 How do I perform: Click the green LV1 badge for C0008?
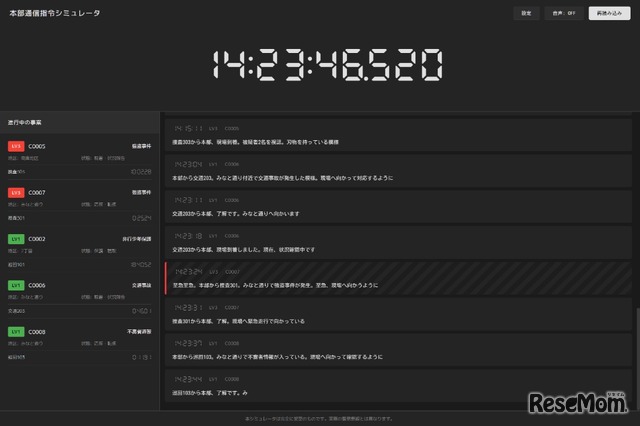15,331
